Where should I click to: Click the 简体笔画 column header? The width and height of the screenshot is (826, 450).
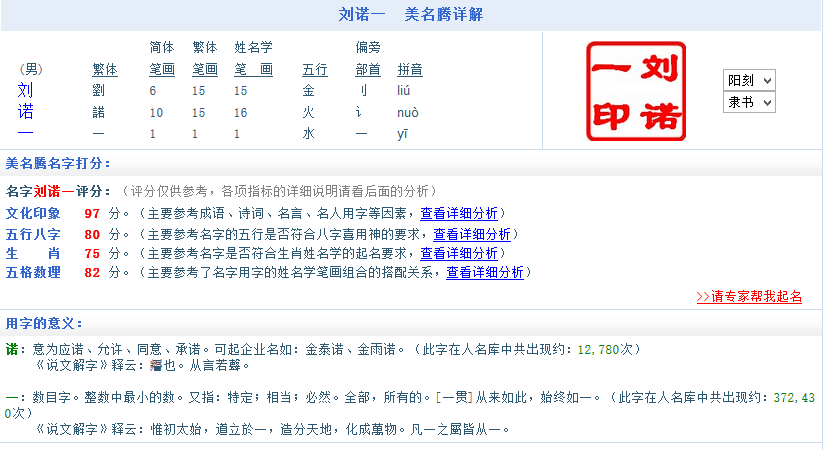[x=162, y=70]
